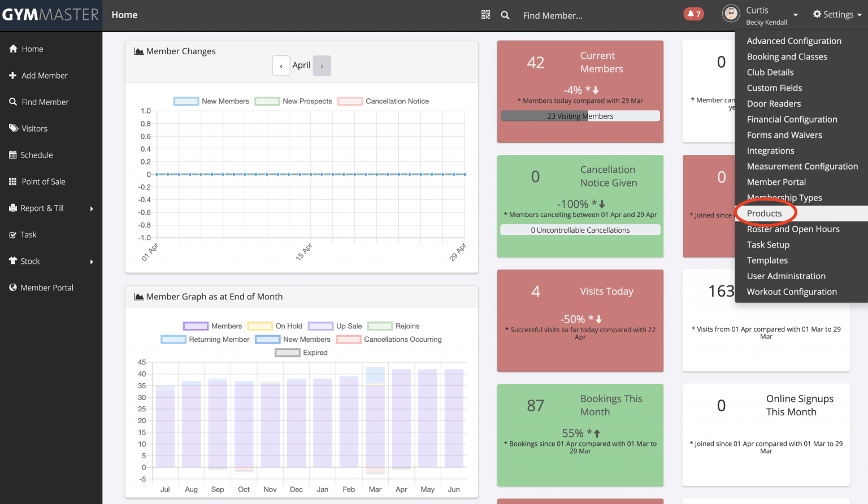Click the user avatar picture
This screenshot has width=868, height=504.
pos(731,14)
